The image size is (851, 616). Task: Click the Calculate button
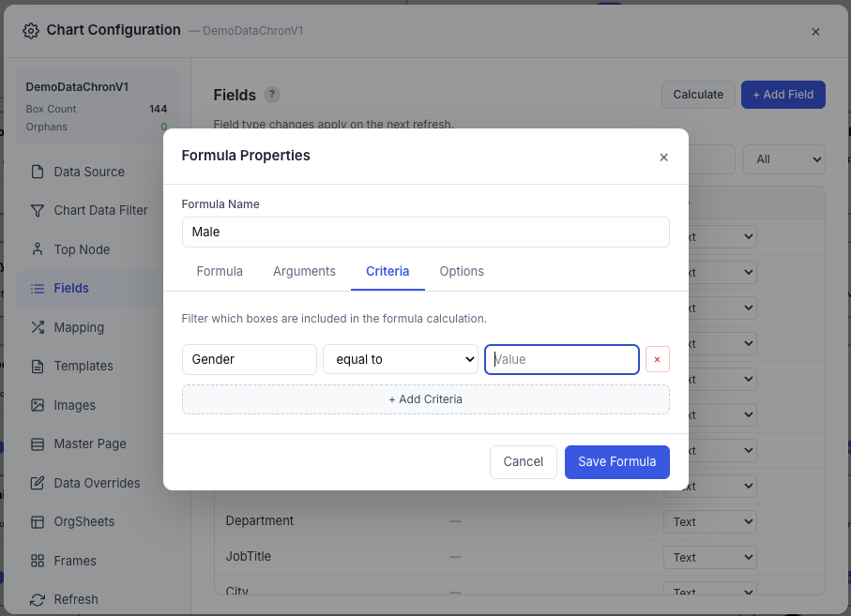pos(698,95)
